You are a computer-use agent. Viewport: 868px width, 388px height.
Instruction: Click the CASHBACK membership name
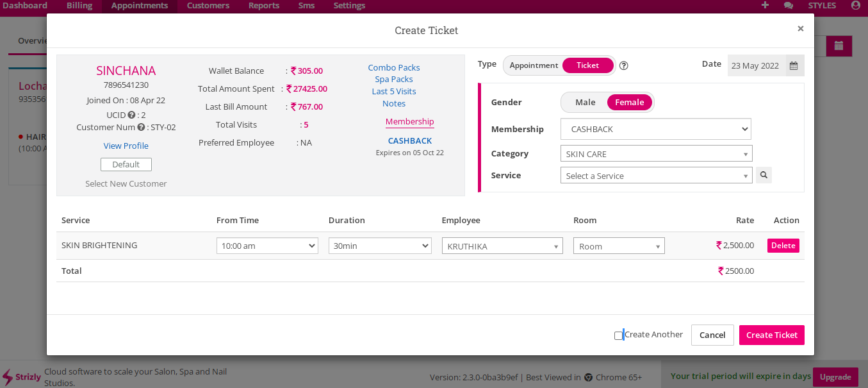point(410,140)
